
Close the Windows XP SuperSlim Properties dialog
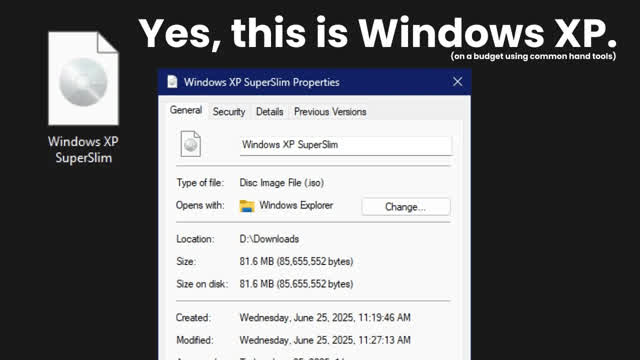pos(457,82)
